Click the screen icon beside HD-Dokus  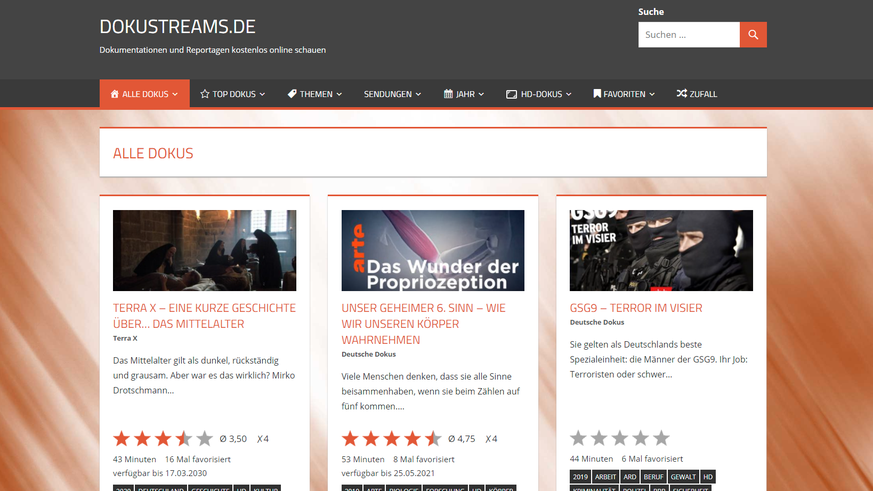tap(511, 94)
